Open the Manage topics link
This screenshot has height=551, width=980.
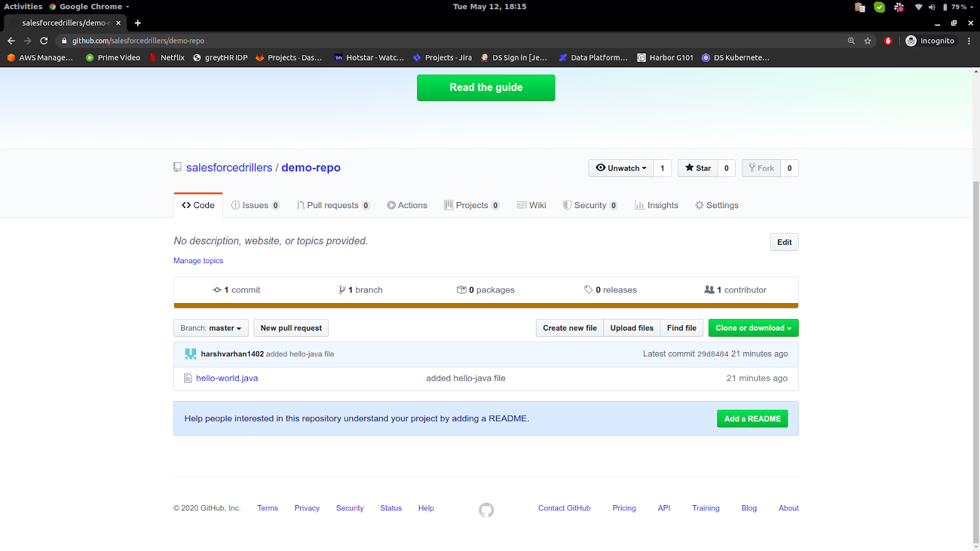point(198,261)
